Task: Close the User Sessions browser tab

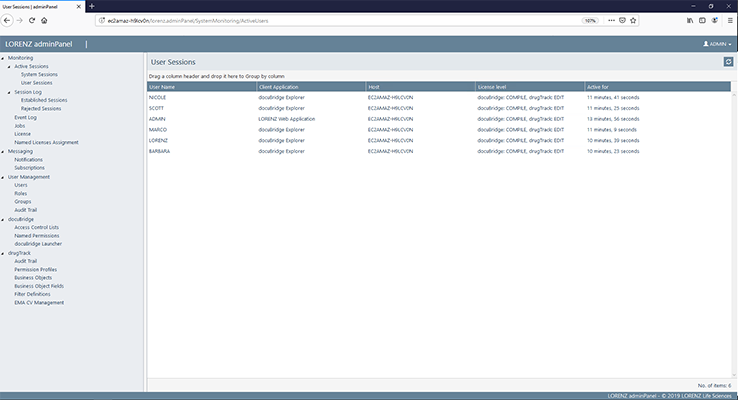Action: [x=79, y=7]
